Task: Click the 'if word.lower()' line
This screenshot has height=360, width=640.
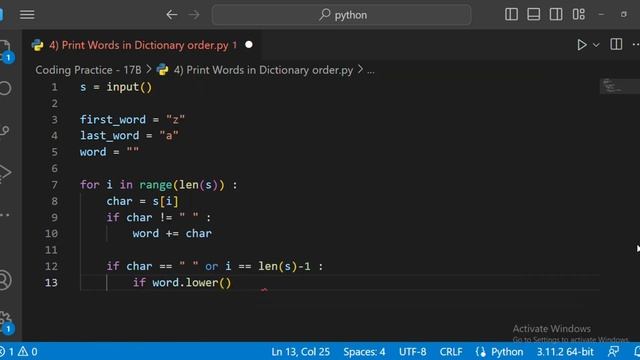Action: pyautogui.click(x=182, y=282)
